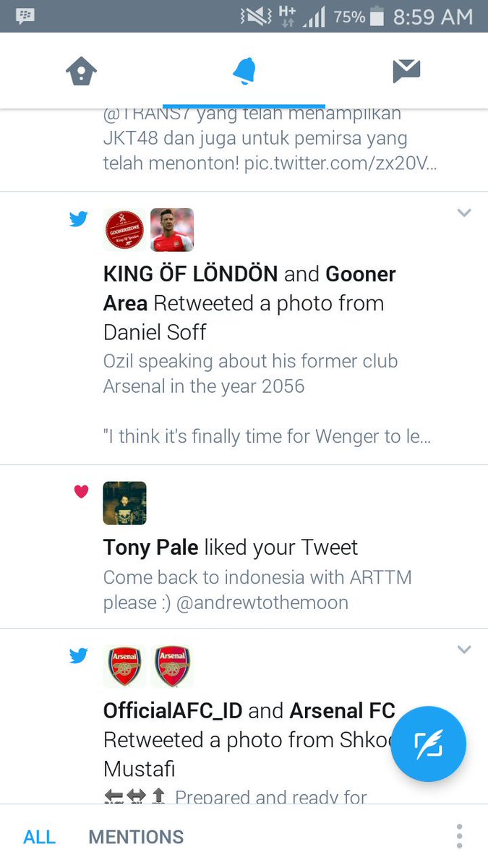
Task: Tap the GoonersZone red circular avatar
Action: point(124,230)
